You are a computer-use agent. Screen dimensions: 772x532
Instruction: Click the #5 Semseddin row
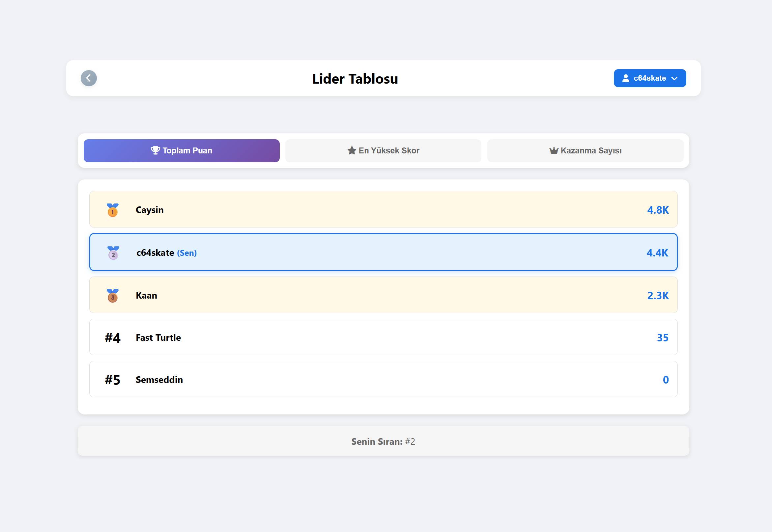[383, 379]
